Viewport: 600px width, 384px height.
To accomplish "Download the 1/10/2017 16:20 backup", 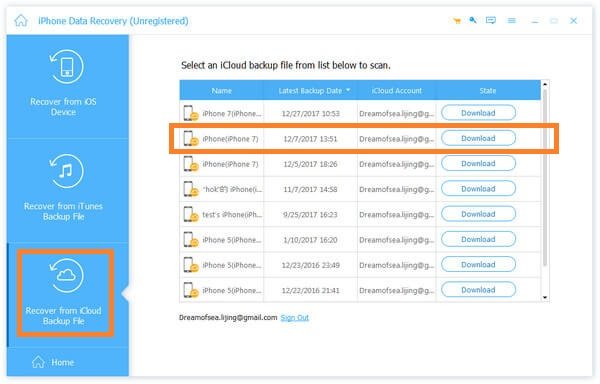I will (478, 239).
